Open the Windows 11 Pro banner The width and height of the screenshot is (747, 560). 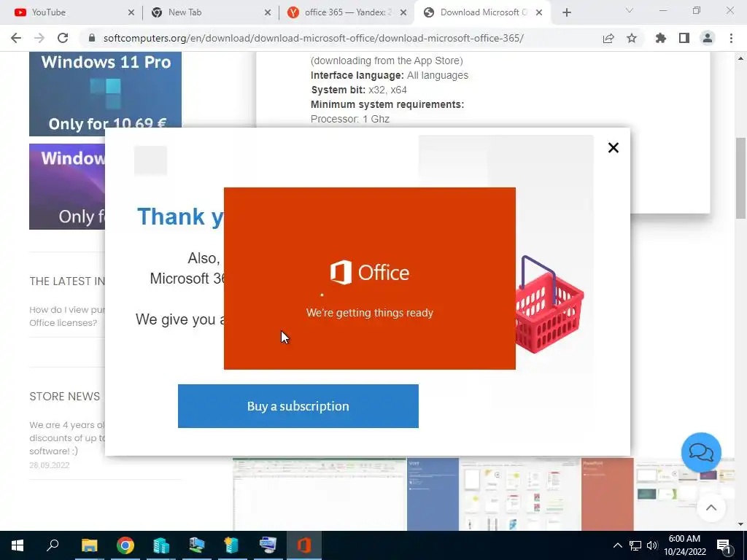pyautogui.click(x=105, y=94)
